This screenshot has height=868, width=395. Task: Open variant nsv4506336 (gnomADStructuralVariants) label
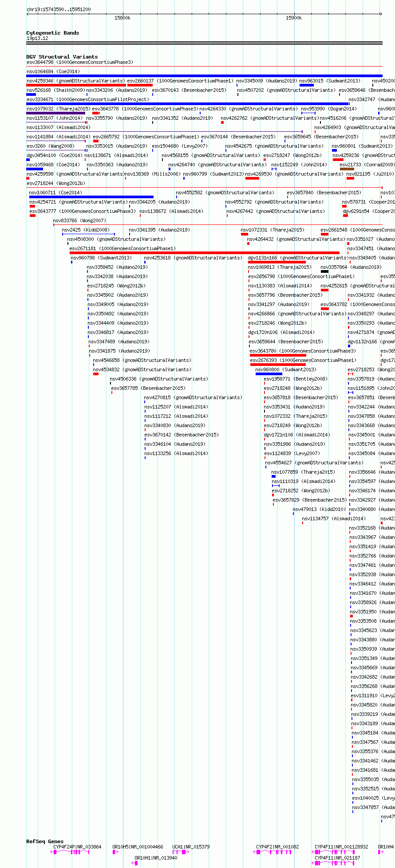point(159,379)
